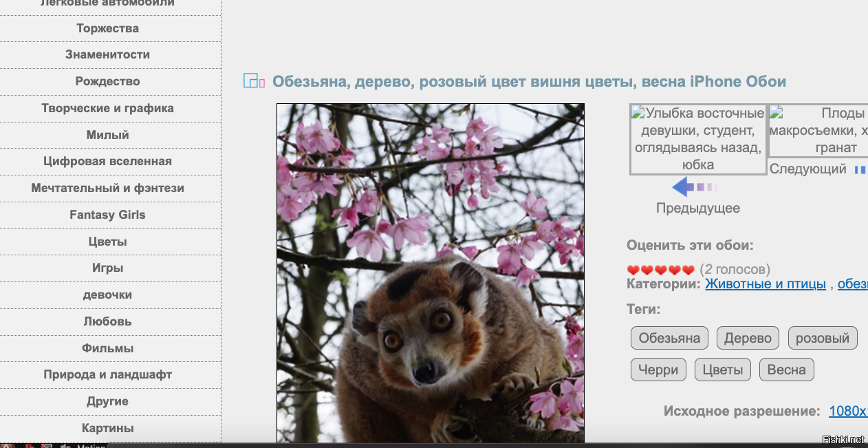Image resolution: width=868 pixels, height=448 pixels.
Task: Click the Цветы tag button under Теги
Action: click(x=722, y=370)
